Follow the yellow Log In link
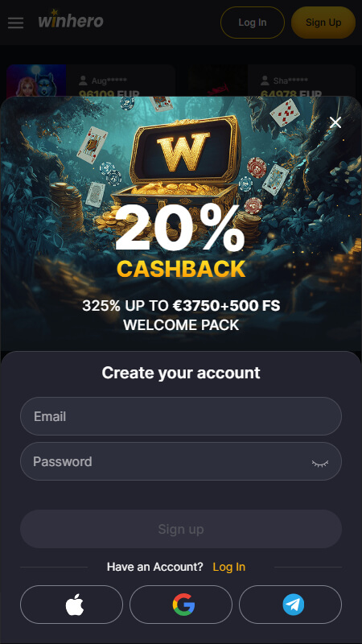The width and height of the screenshot is (362, 644). (229, 567)
